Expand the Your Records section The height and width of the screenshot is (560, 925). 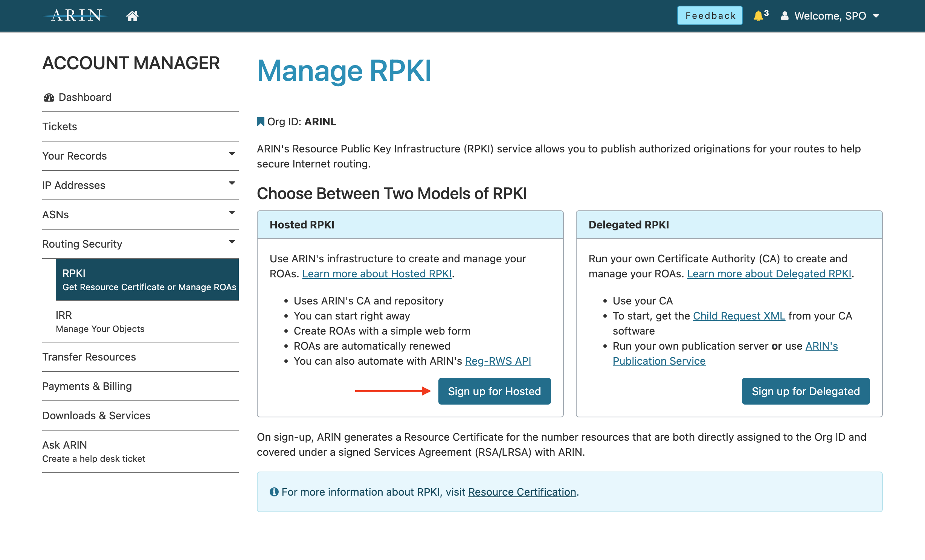pyautogui.click(x=140, y=156)
